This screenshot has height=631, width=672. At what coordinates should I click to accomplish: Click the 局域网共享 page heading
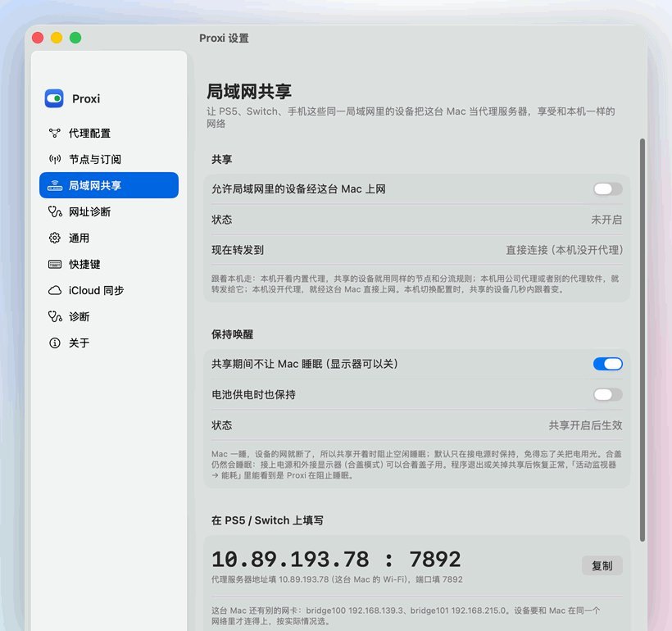(x=249, y=91)
